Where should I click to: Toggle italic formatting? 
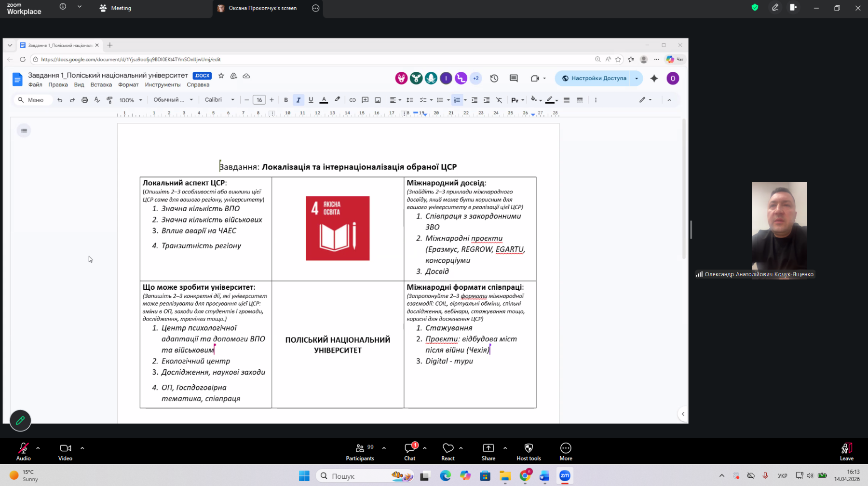pos(298,100)
